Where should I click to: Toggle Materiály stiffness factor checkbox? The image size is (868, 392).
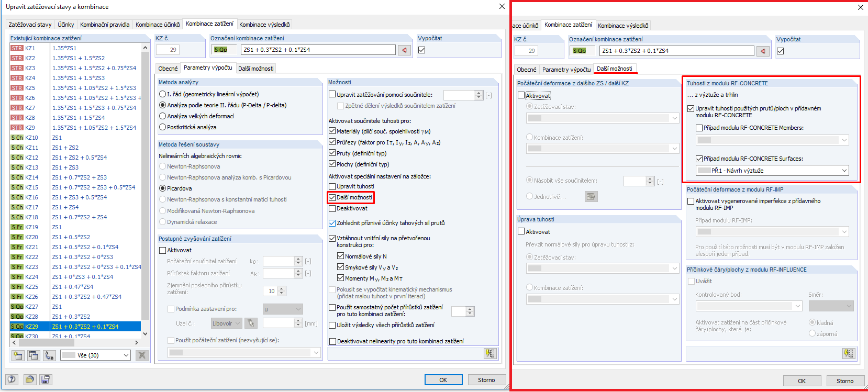click(x=332, y=131)
